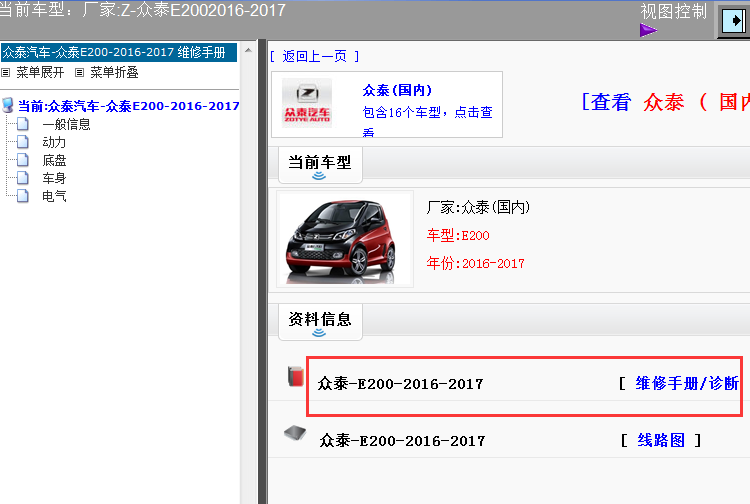Select the 车身 tree item
Viewport: 750px width, 504px height.
[54, 178]
